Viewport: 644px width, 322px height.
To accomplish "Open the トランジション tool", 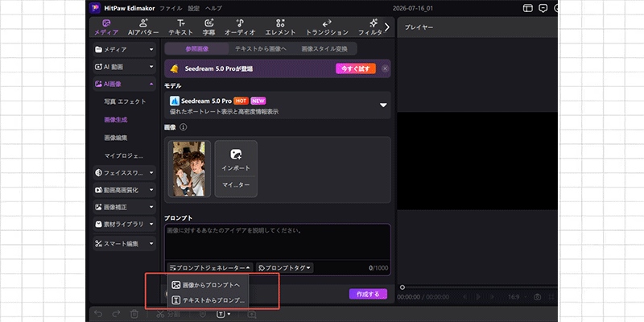I will click(327, 27).
